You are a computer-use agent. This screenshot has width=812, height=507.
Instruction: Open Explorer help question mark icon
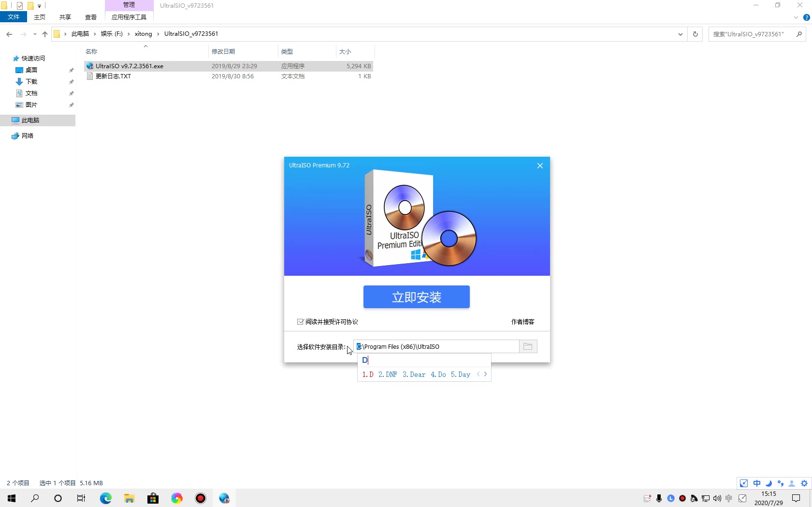point(806,17)
